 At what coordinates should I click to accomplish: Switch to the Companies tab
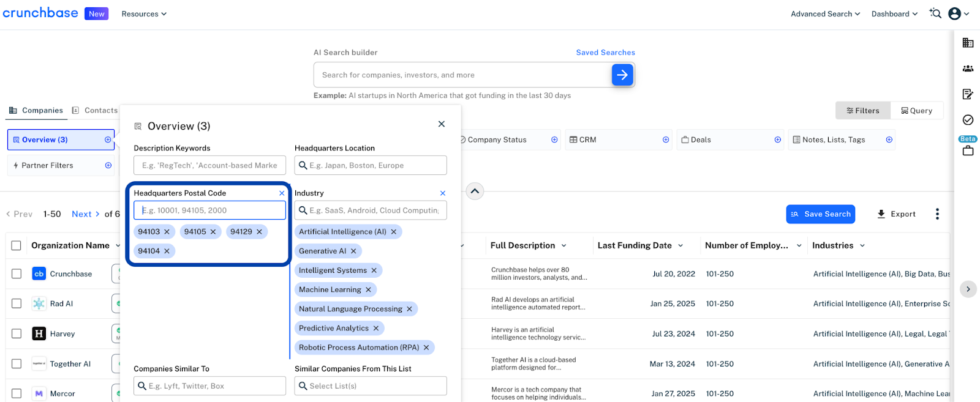pos(36,111)
